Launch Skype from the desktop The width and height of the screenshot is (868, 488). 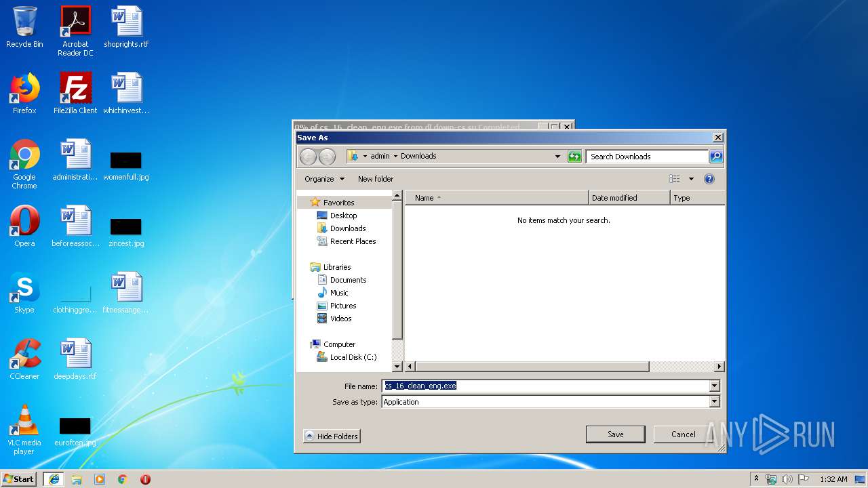(24, 293)
